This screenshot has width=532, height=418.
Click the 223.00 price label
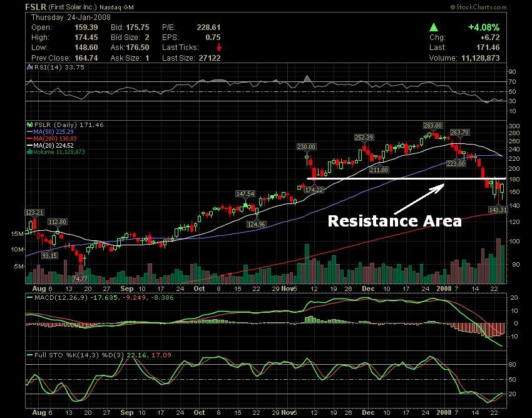tap(456, 163)
